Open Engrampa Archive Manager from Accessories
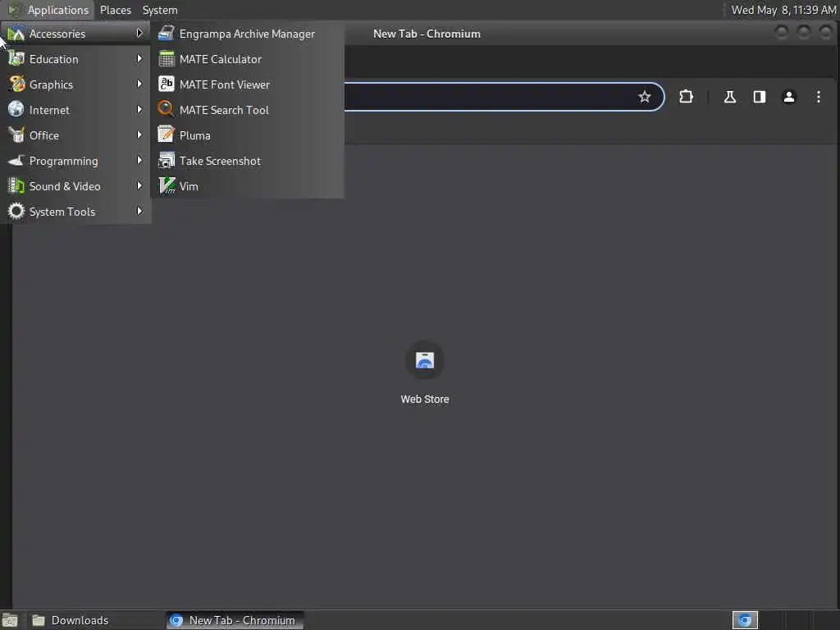840x630 pixels. 247,34
